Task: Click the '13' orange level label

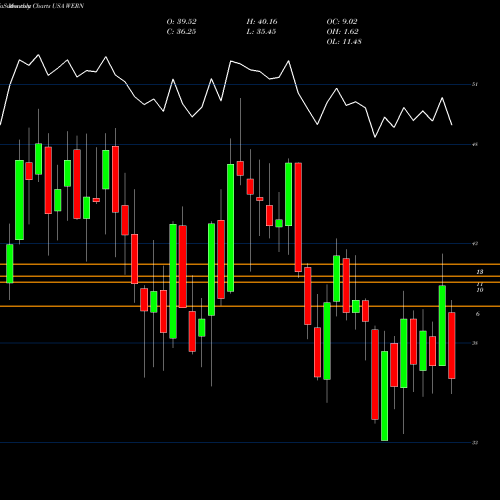Action: [480, 272]
